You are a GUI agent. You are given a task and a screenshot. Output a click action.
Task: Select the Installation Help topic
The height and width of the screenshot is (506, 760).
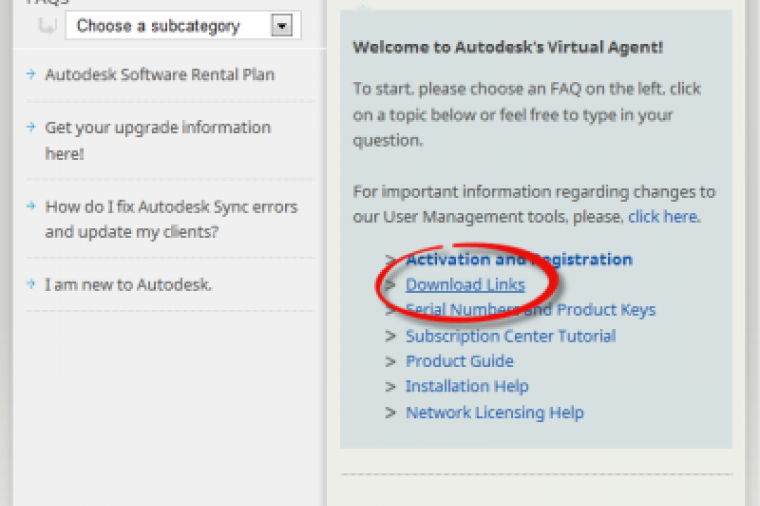[466, 387]
